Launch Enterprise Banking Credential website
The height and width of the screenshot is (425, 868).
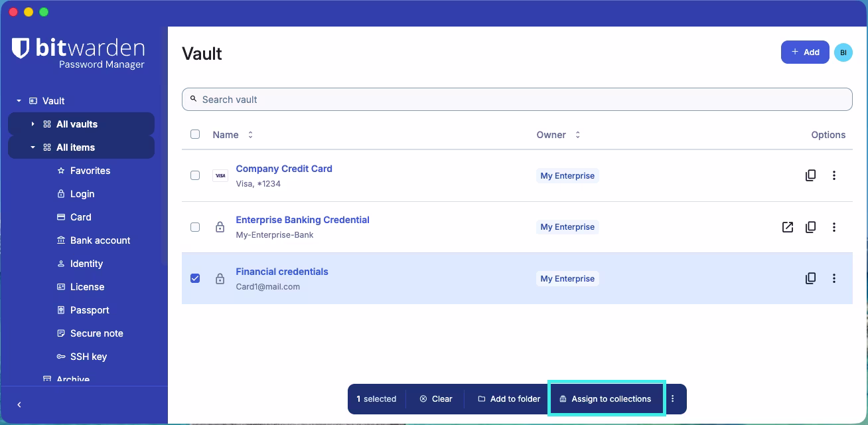coord(787,227)
